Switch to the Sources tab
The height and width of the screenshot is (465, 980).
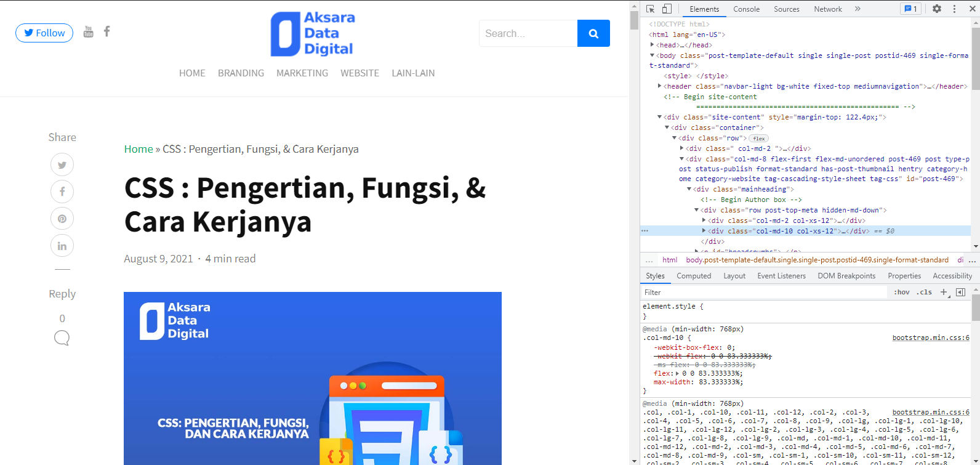[x=787, y=9]
